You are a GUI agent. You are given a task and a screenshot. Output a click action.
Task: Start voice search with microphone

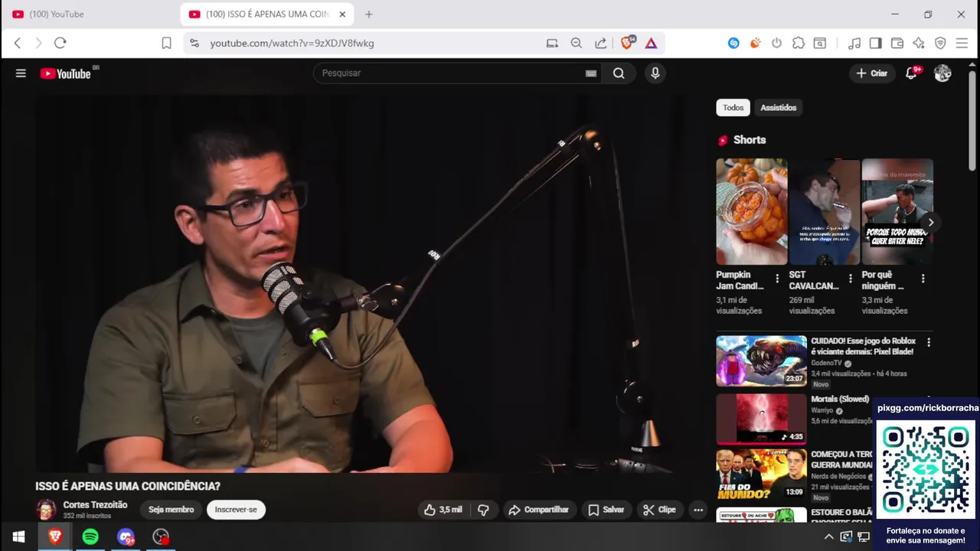[655, 73]
